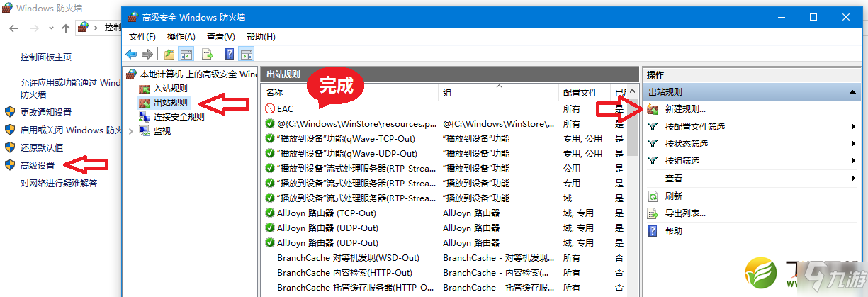The image size is (868, 297).
Task: Select the EAC outbound rule row
Action: pos(444,108)
